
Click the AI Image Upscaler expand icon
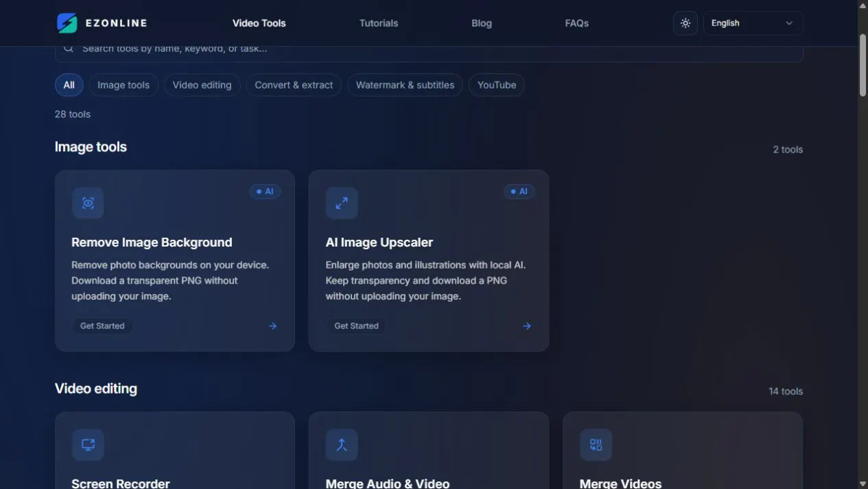[342, 203]
